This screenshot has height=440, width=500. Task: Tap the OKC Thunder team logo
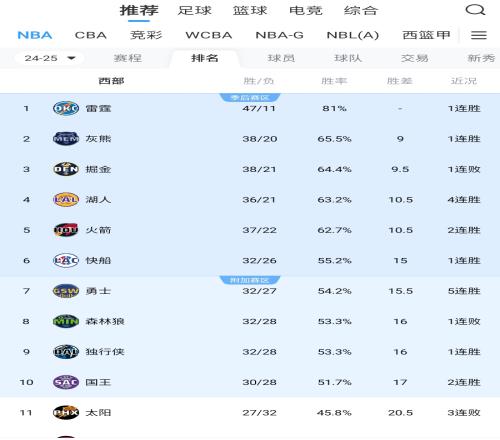[66, 108]
